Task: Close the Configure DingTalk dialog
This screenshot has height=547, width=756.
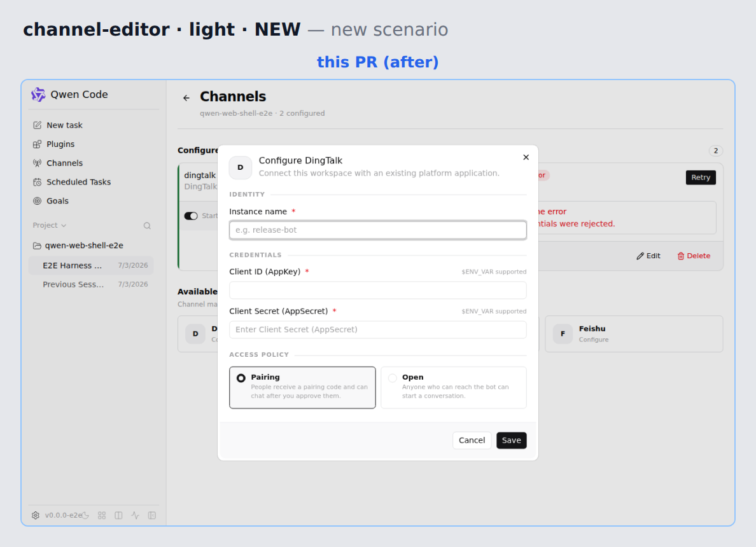Action: pyautogui.click(x=526, y=157)
